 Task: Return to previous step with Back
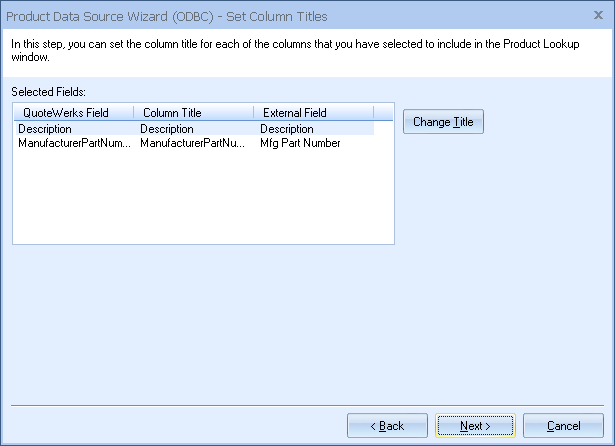(387, 426)
